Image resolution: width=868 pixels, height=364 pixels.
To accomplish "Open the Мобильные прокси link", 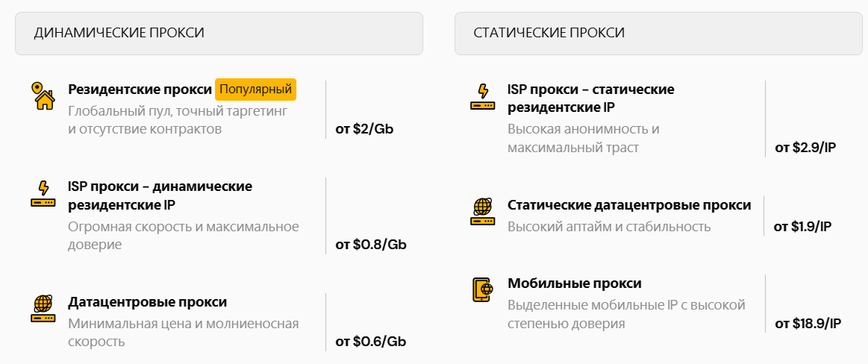I will pos(574,283).
